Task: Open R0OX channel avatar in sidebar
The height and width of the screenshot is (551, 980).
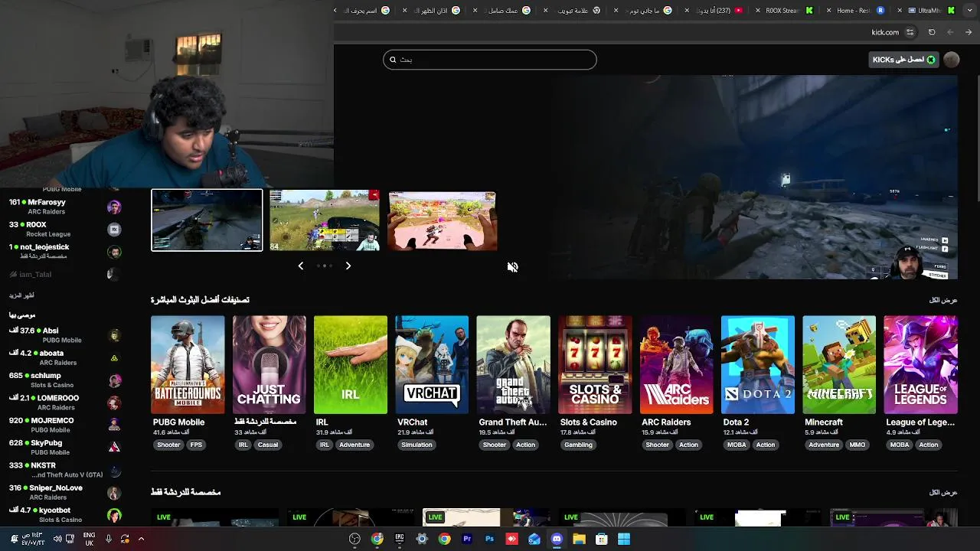Action: 114,230
